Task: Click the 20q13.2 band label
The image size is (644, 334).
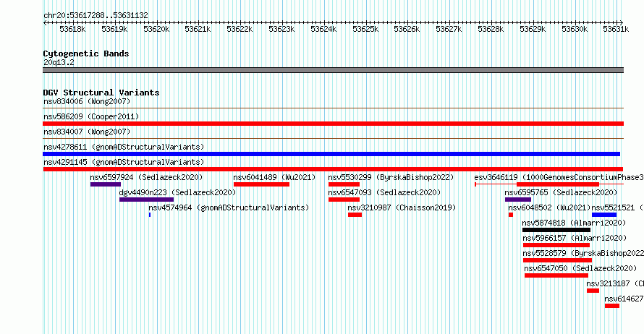Action: (x=59, y=62)
